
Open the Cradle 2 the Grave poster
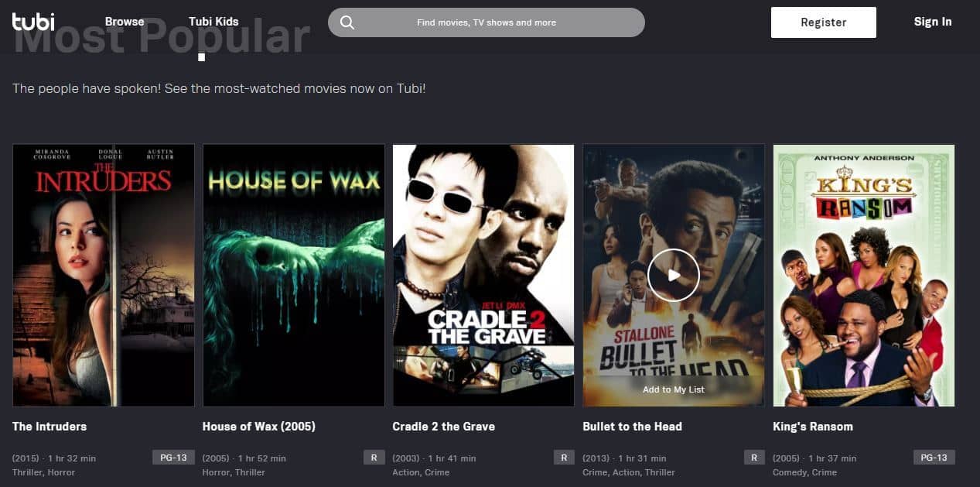tap(483, 275)
